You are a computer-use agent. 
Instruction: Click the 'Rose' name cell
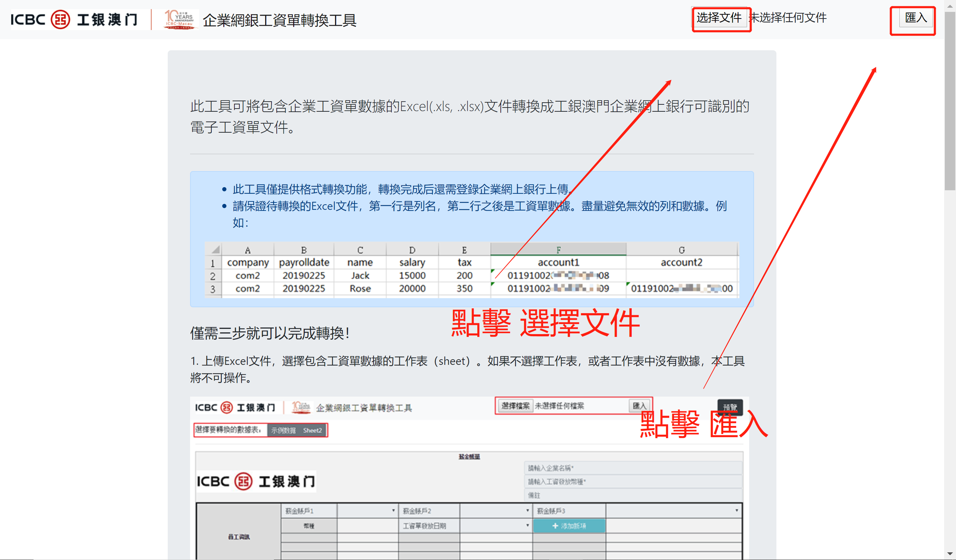pos(360,288)
